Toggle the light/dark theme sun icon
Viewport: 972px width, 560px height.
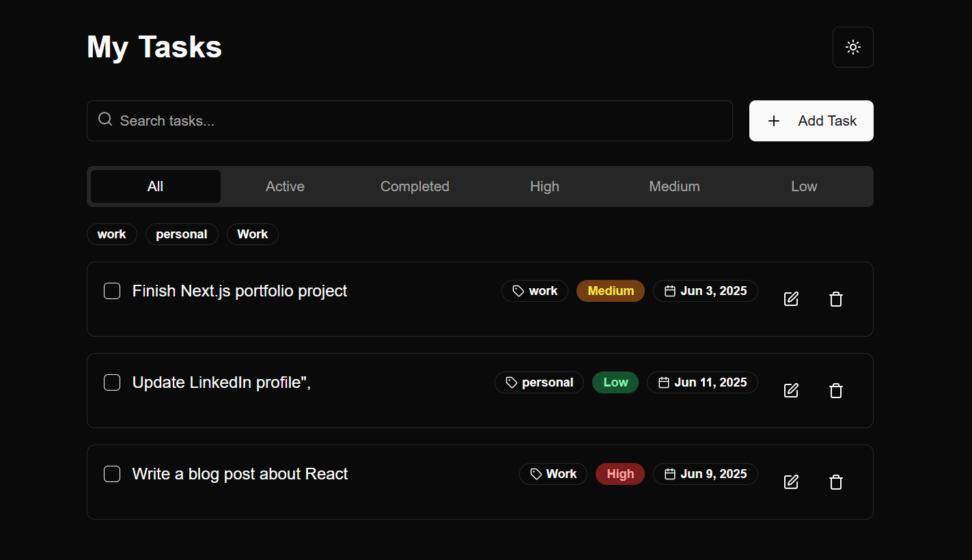tap(852, 47)
